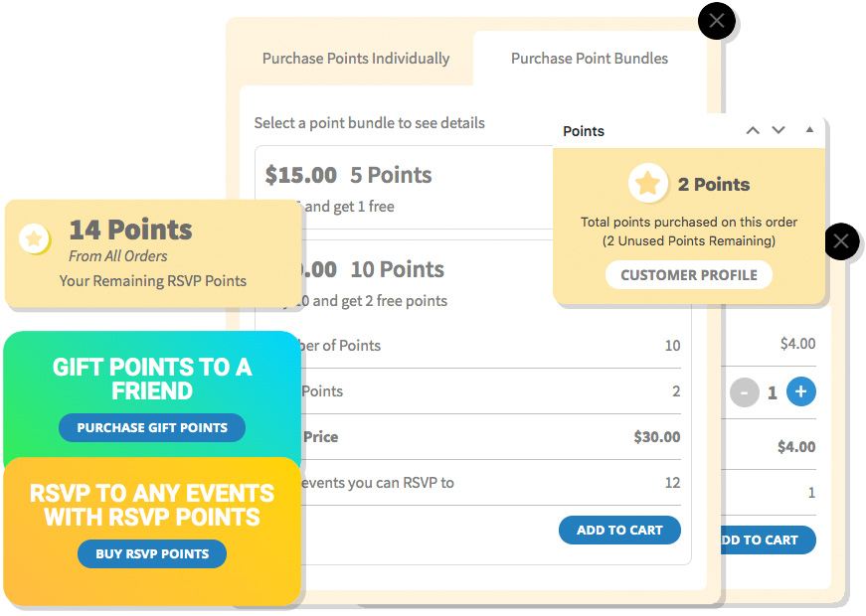Select the 10 Points bundle heading
866x616 pixels.
click(x=398, y=269)
